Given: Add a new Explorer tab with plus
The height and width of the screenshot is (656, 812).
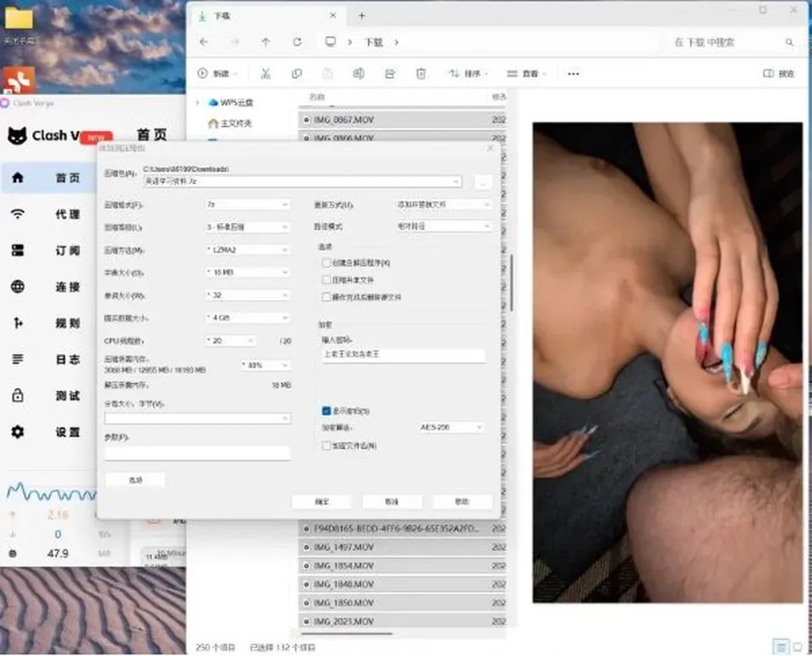Looking at the screenshot, I should (362, 16).
